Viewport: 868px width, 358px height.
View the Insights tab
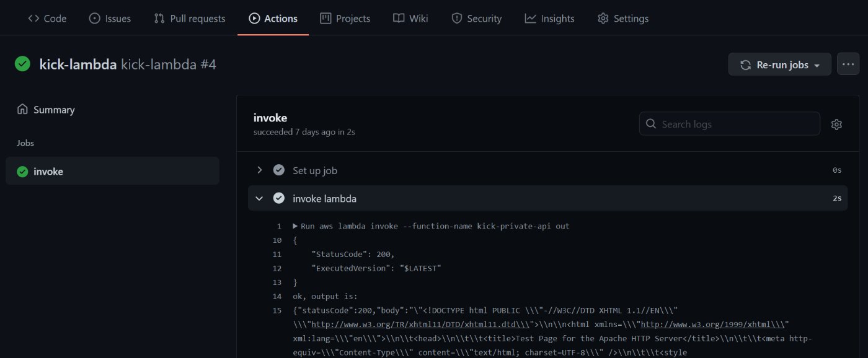pos(549,19)
